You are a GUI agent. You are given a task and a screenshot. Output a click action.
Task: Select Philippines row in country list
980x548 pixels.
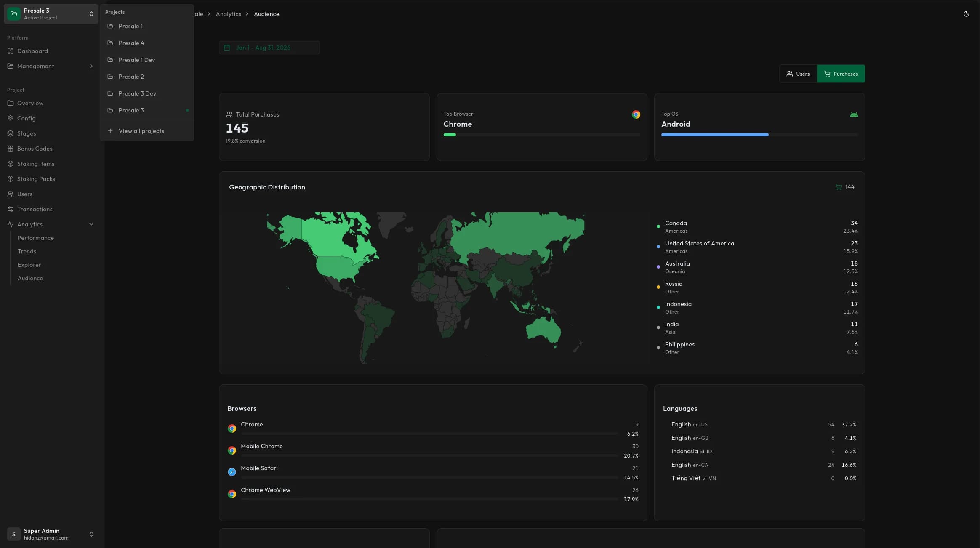click(x=757, y=348)
